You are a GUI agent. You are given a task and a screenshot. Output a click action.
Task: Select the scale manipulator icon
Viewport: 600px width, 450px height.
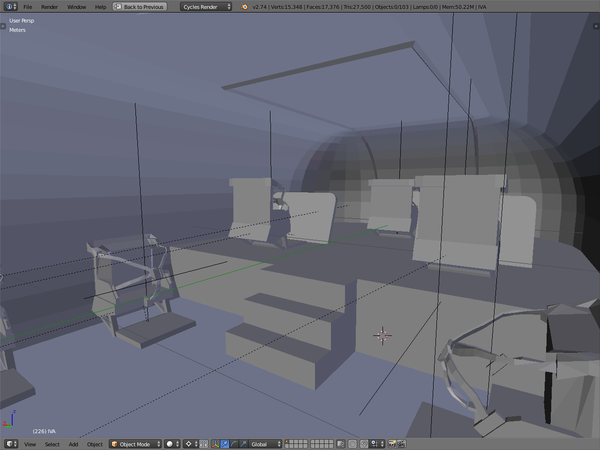(241, 443)
